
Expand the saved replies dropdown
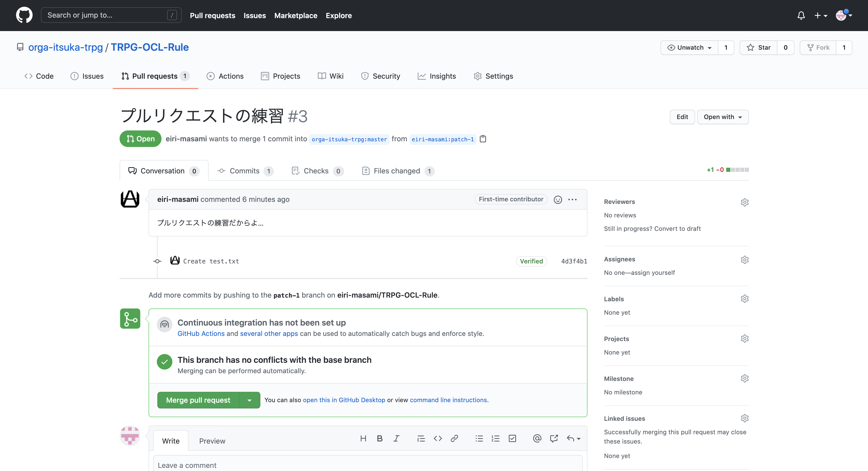point(573,438)
